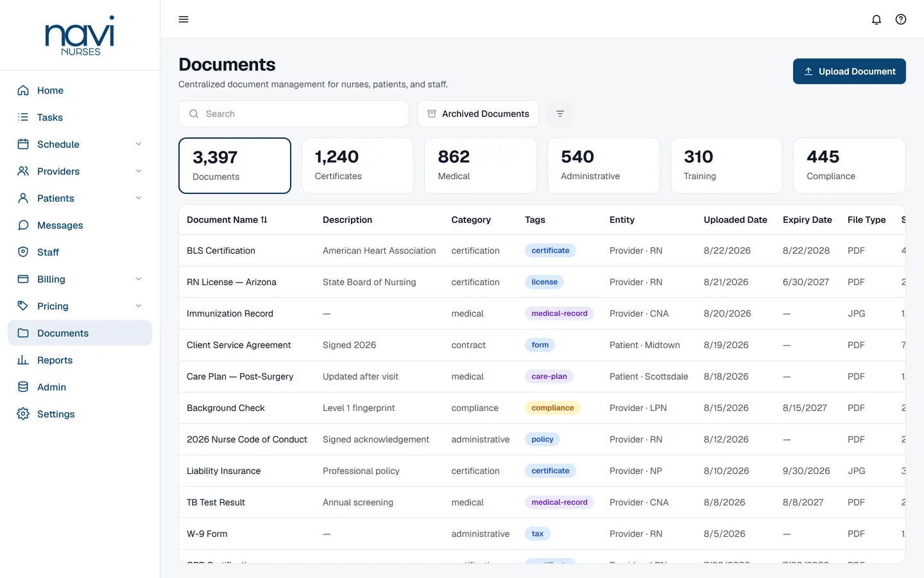This screenshot has height=578, width=924.
Task: Open Tasks in the sidebar
Action: (x=80, y=118)
